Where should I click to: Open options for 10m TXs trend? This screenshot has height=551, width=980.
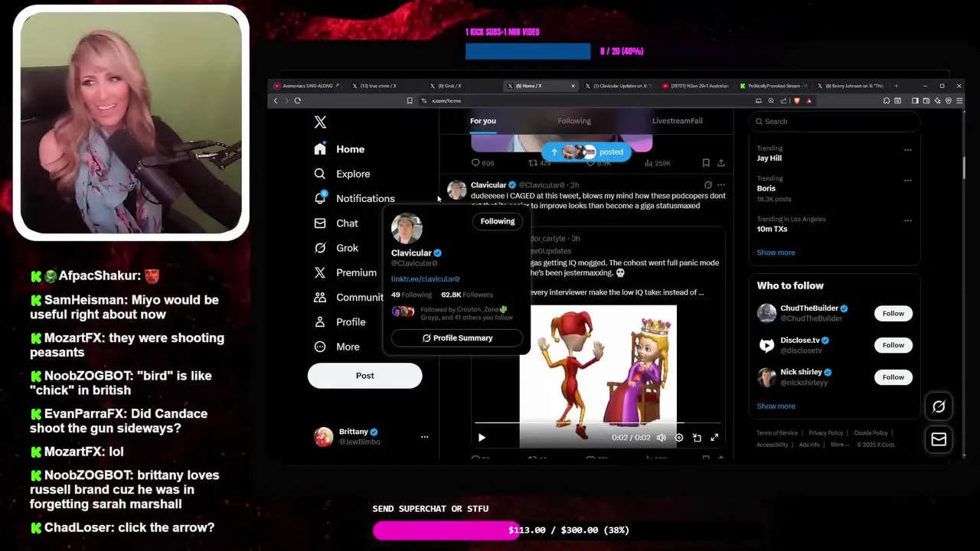[x=908, y=220]
